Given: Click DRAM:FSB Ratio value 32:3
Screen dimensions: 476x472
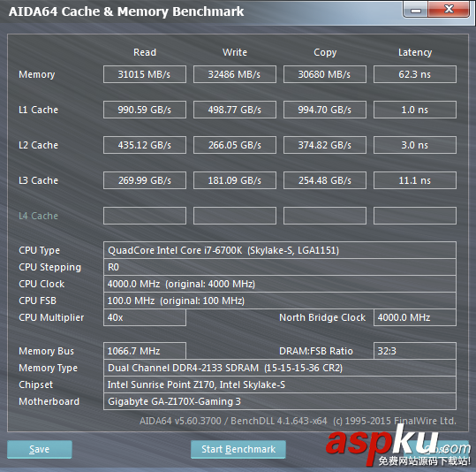Looking at the screenshot, I should [415, 351].
